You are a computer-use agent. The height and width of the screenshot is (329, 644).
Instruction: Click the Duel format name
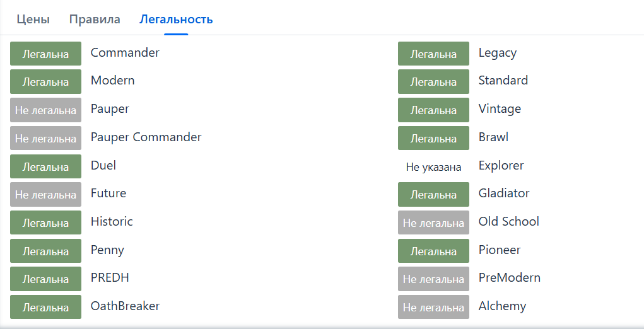[103, 165]
